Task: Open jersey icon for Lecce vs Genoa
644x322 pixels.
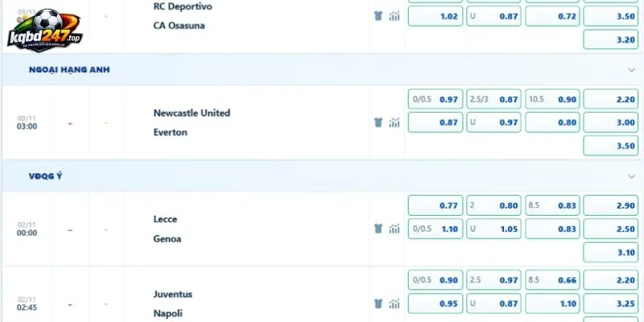Action: pos(378,229)
